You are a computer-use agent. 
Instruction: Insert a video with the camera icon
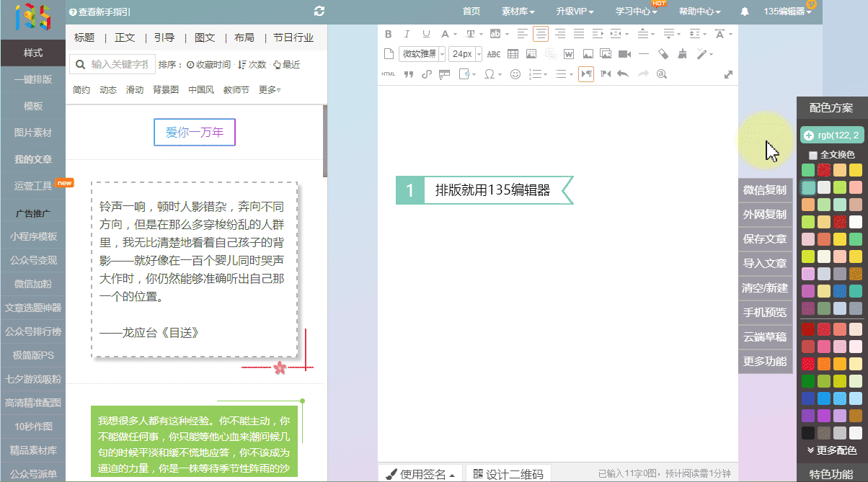pos(624,54)
